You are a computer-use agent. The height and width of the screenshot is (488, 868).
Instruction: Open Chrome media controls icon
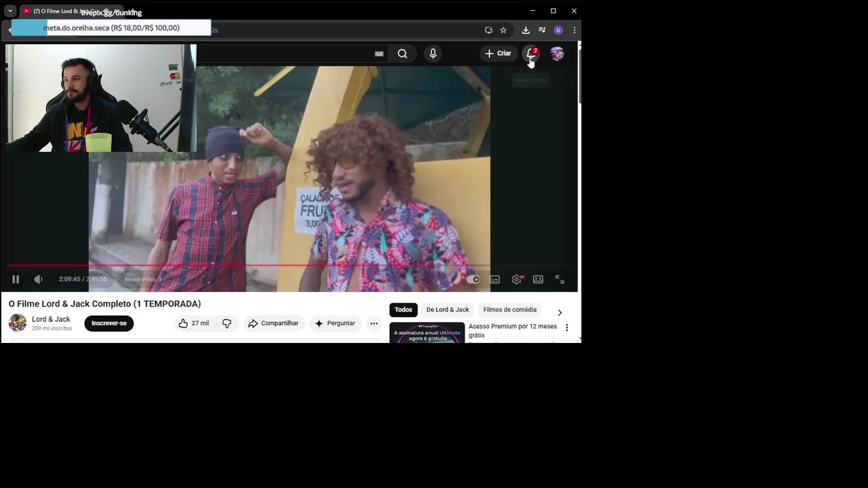tap(542, 30)
